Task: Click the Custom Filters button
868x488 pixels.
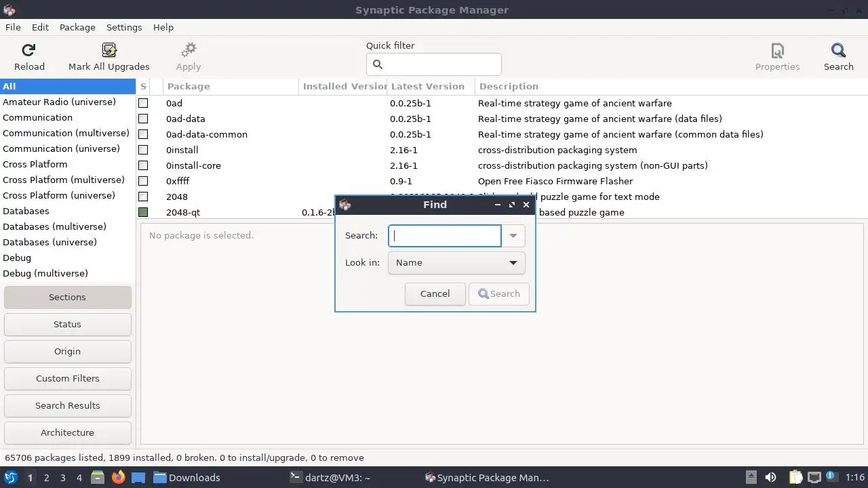Action: click(67, 378)
